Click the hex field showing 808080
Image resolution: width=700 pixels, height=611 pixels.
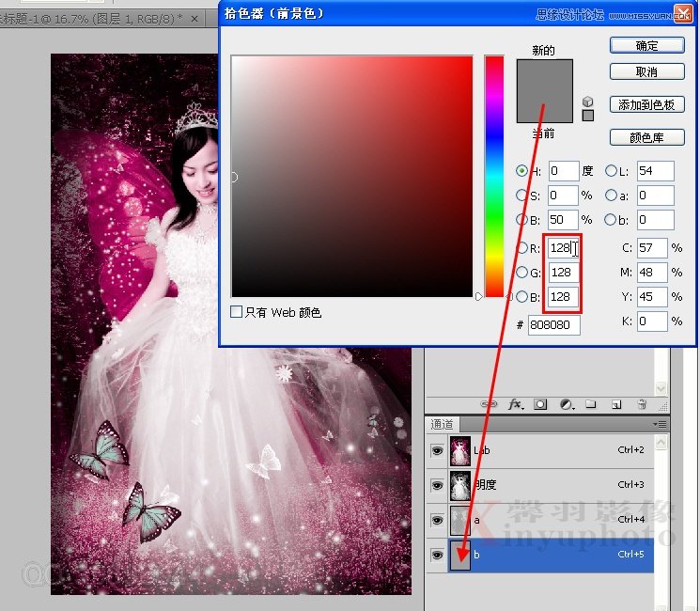click(554, 324)
